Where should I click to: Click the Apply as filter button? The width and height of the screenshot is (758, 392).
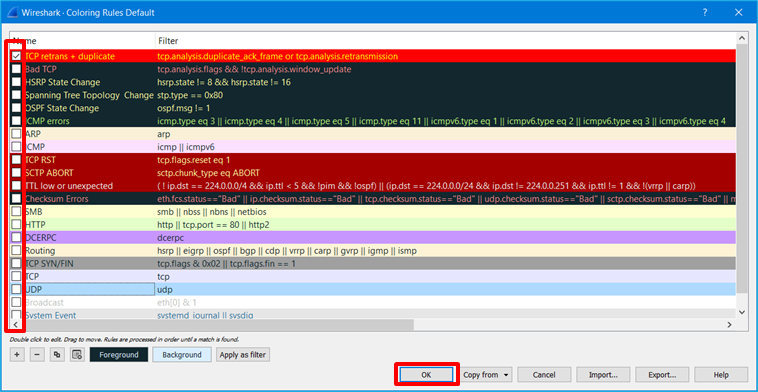pyautogui.click(x=243, y=355)
